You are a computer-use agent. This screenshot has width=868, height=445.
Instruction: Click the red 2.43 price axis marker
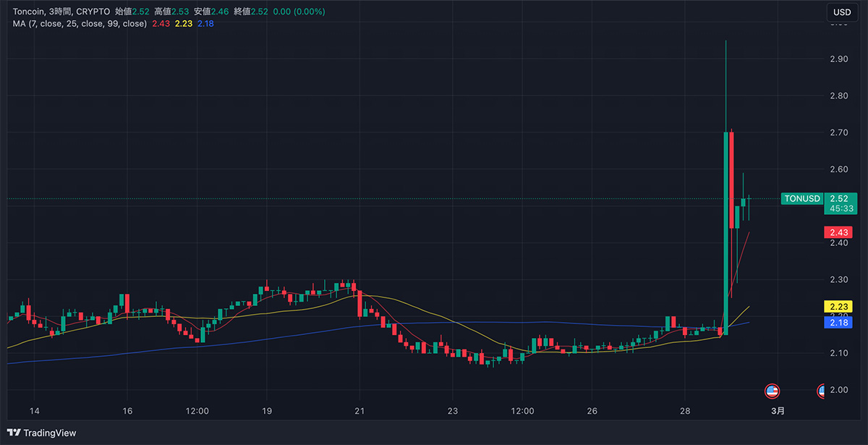(x=840, y=232)
